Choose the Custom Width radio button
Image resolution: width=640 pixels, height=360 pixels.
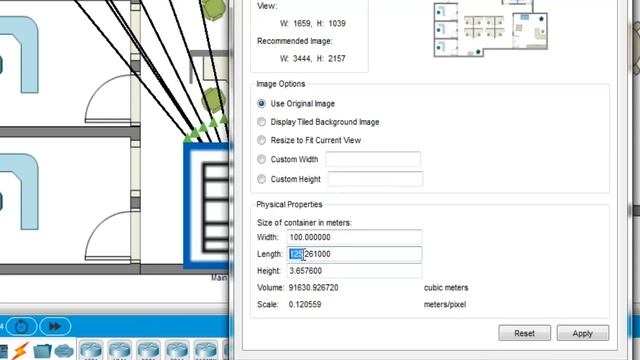(262, 159)
